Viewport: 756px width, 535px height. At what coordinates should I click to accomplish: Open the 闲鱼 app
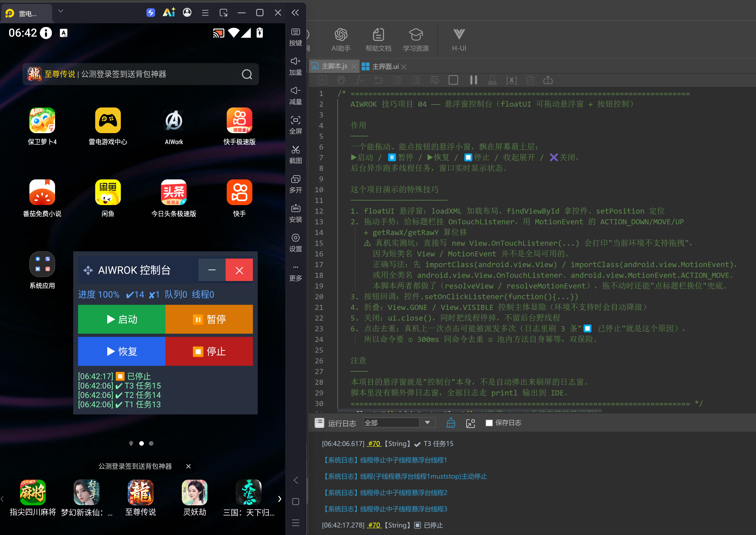[108, 198]
